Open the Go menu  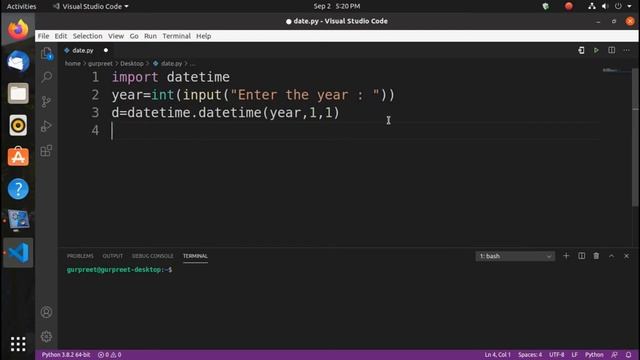[134, 36]
